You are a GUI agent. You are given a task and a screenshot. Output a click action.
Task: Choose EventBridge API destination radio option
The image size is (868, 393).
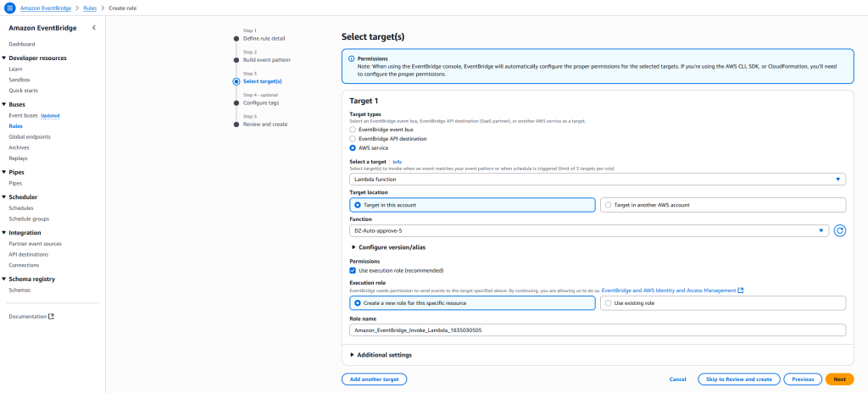tap(353, 138)
